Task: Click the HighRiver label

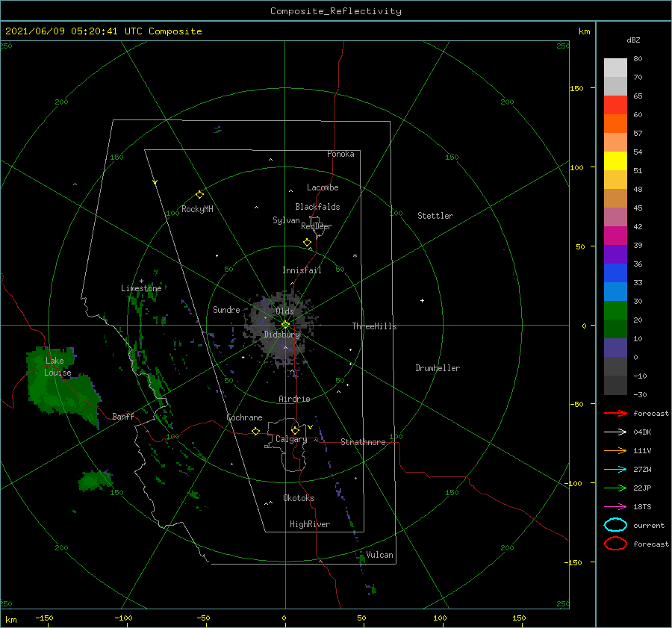Action: (310, 524)
